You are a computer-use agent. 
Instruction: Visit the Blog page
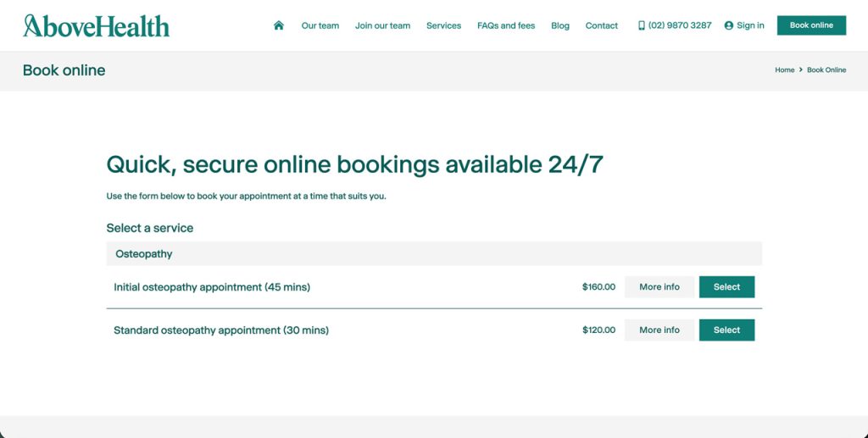[560, 25]
